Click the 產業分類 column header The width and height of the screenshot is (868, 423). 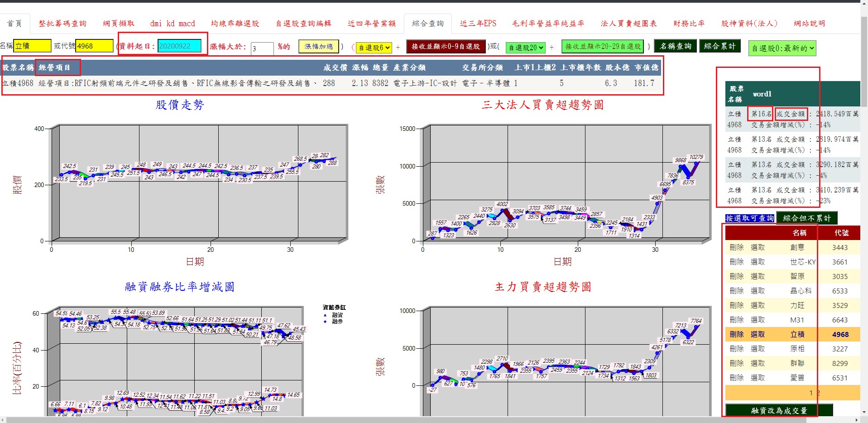(x=409, y=67)
